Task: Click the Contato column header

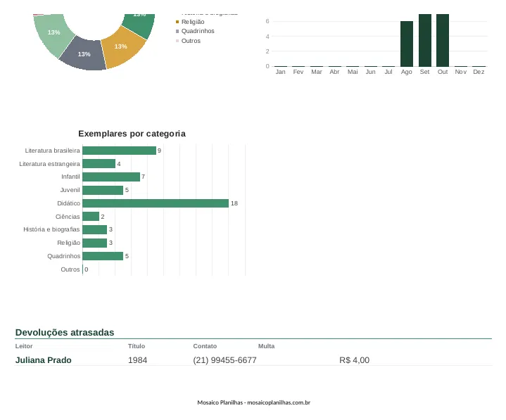Action: pyautogui.click(x=205, y=346)
